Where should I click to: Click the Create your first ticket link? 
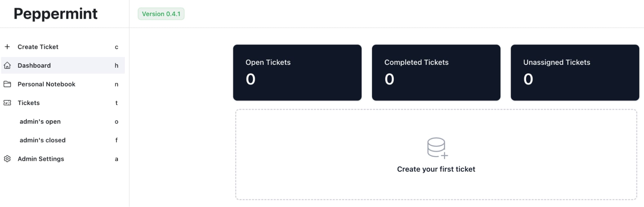436,169
